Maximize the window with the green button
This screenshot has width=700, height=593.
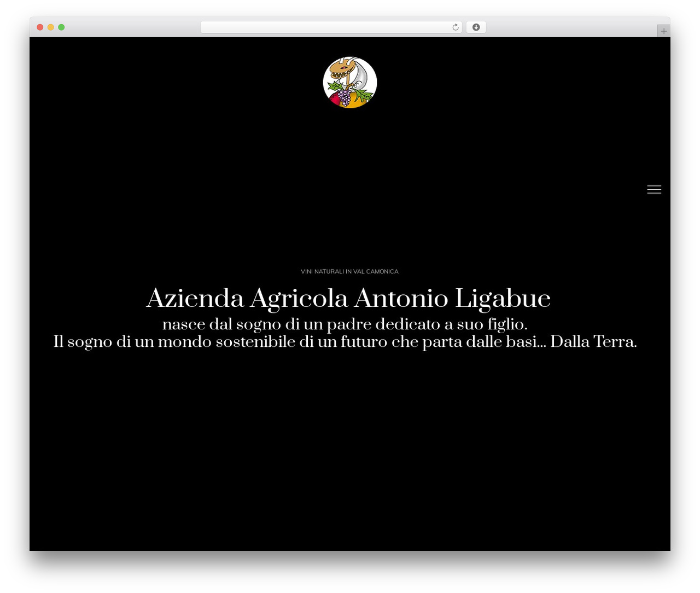[61, 27]
